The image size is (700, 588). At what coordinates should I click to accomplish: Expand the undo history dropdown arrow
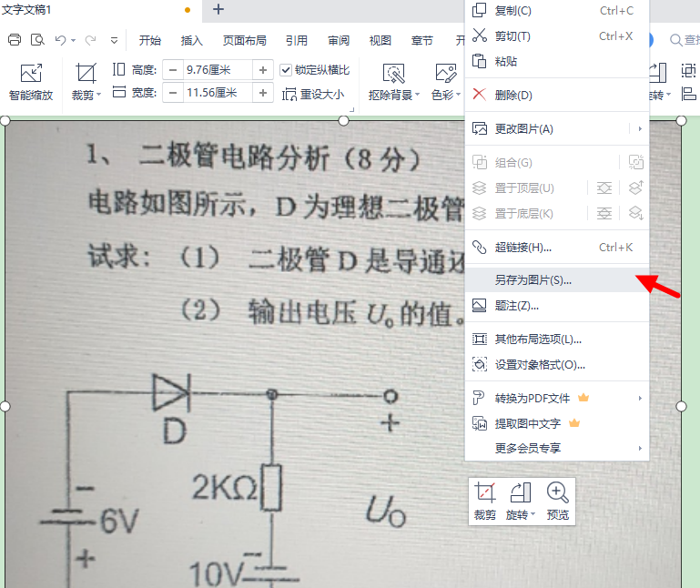(73, 41)
